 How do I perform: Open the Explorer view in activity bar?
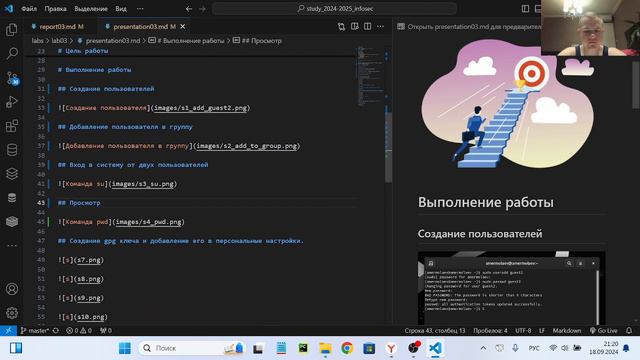[x=12, y=29]
